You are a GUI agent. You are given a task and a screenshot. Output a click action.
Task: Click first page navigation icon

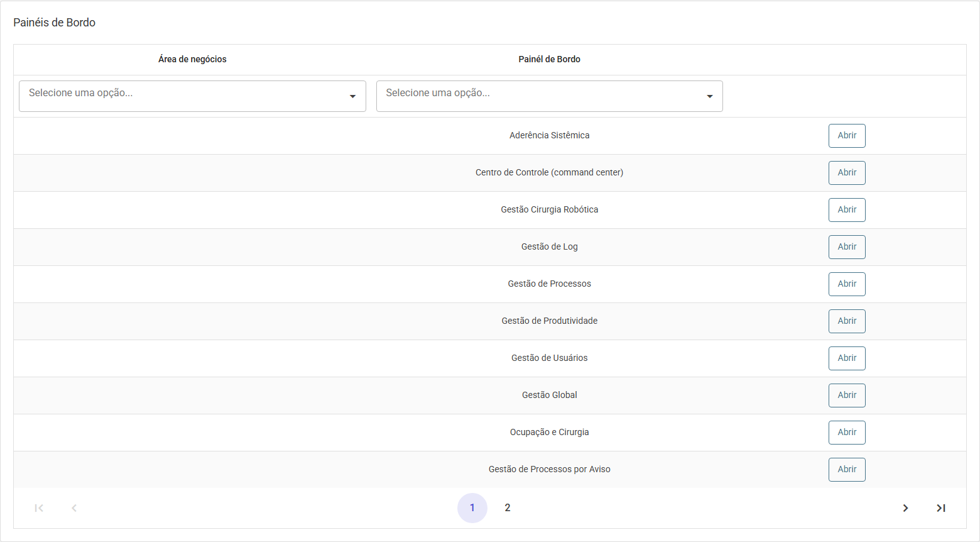coord(39,508)
